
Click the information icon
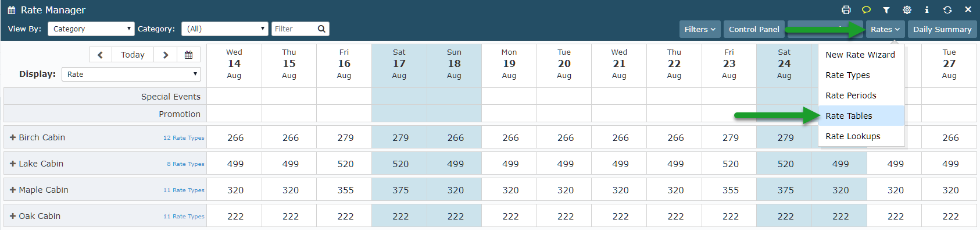click(927, 10)
